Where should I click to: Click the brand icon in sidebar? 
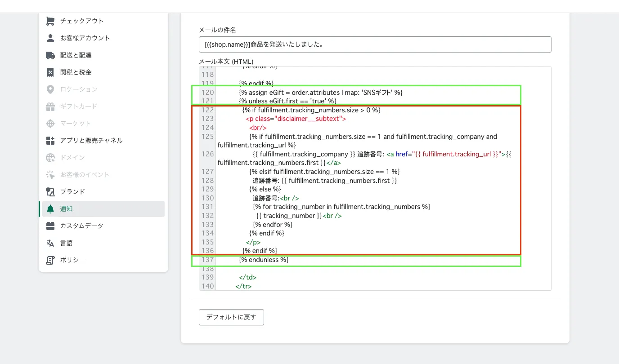[x=50, y=192]
